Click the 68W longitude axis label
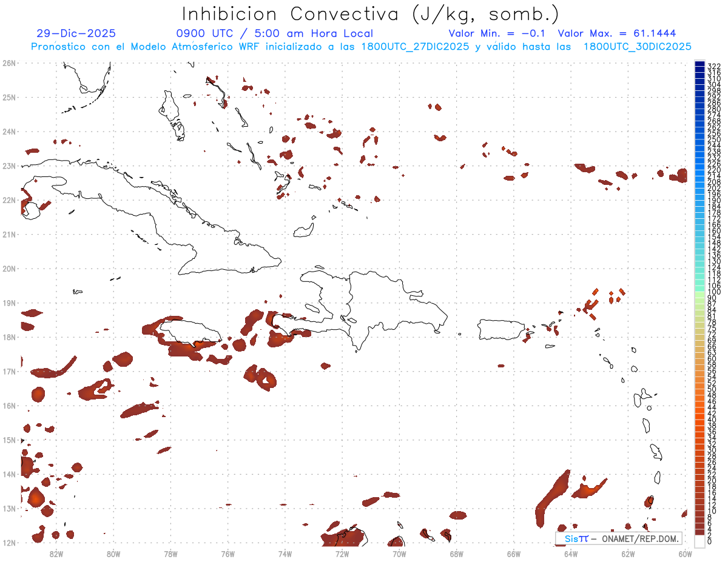Viewport: 728px width, 562px height. point(457,553)
